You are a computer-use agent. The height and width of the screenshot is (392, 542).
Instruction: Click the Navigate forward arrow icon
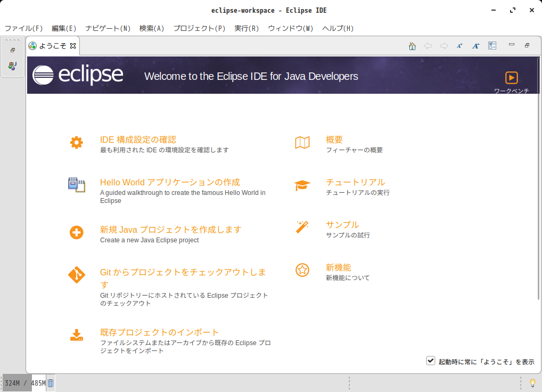(x=444, y=46)
